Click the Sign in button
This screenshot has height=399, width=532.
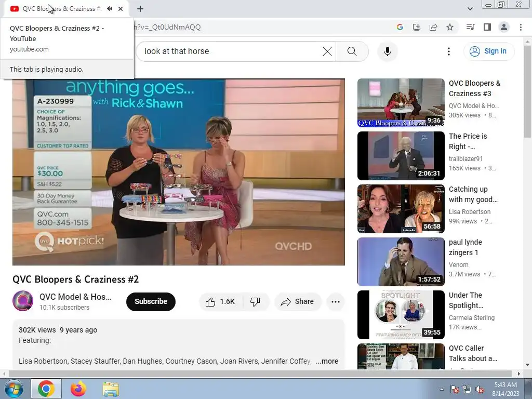pyautogui.click(x=488, y=51)
